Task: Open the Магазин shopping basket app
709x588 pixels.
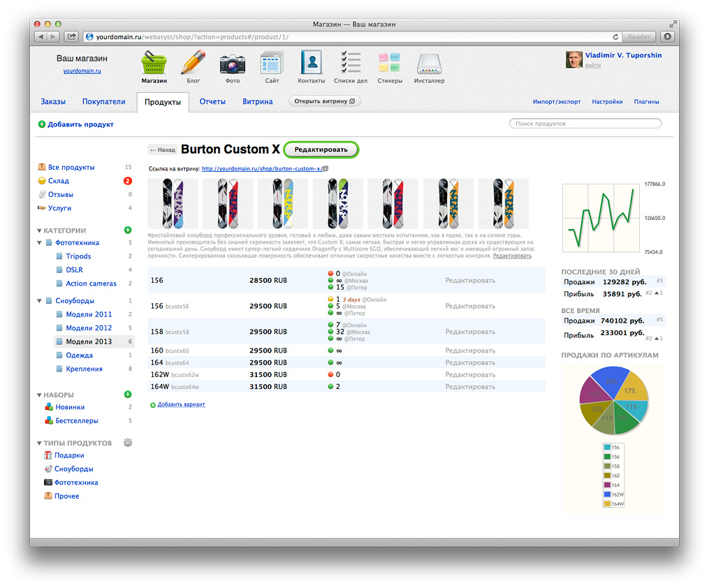Action: [x=154, y=67]
